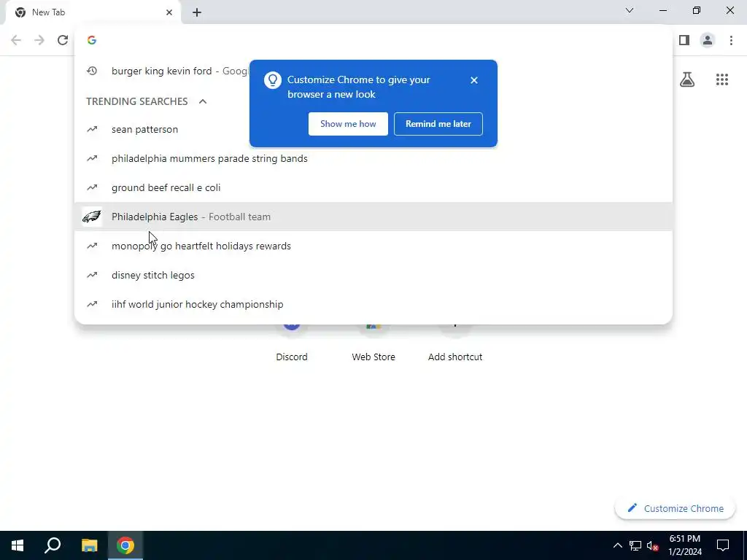Dismiss the Customize Chrome popup
Viewport: 747px width, 560px height.
[x=473, y=80]
